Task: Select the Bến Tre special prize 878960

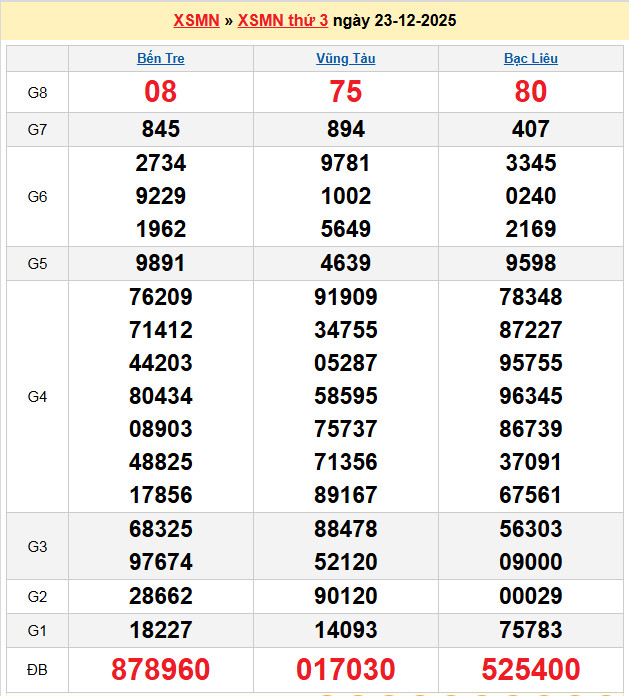Action: (160, 669)
